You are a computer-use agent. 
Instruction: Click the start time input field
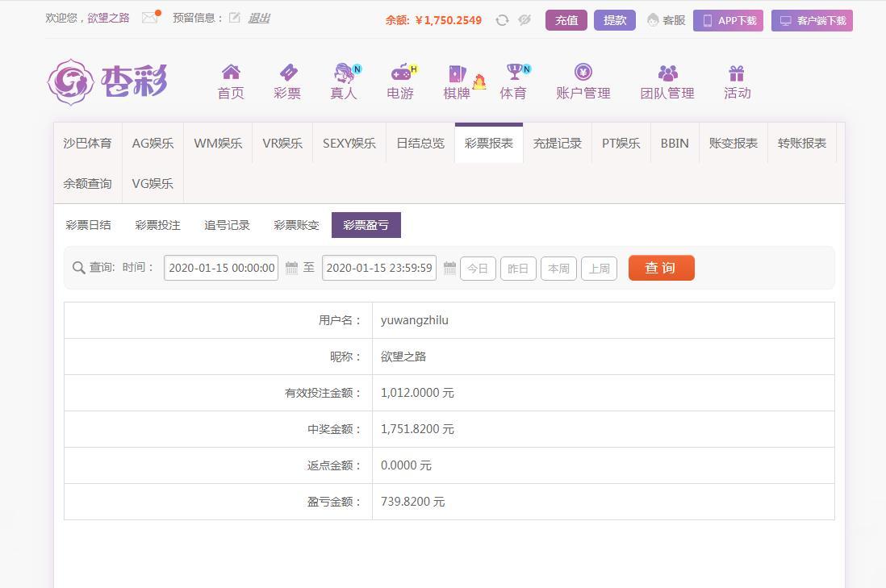pyautogui.click(x=221, y=268)
